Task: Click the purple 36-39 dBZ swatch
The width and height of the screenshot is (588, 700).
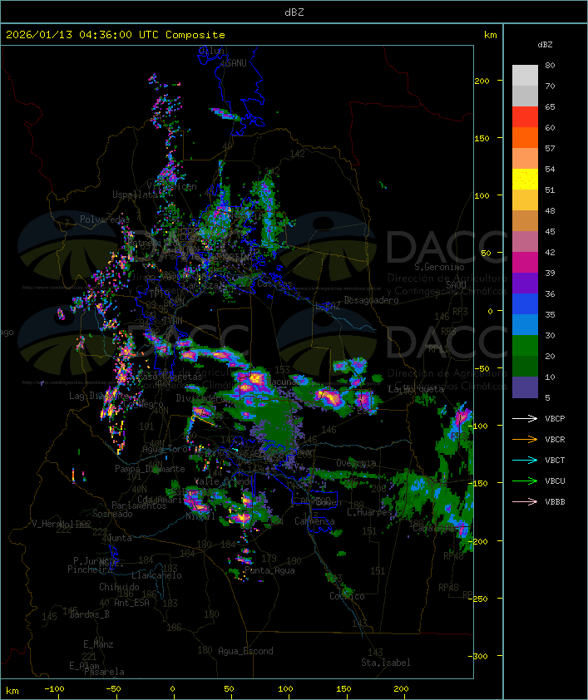Action: click(525, 283)
